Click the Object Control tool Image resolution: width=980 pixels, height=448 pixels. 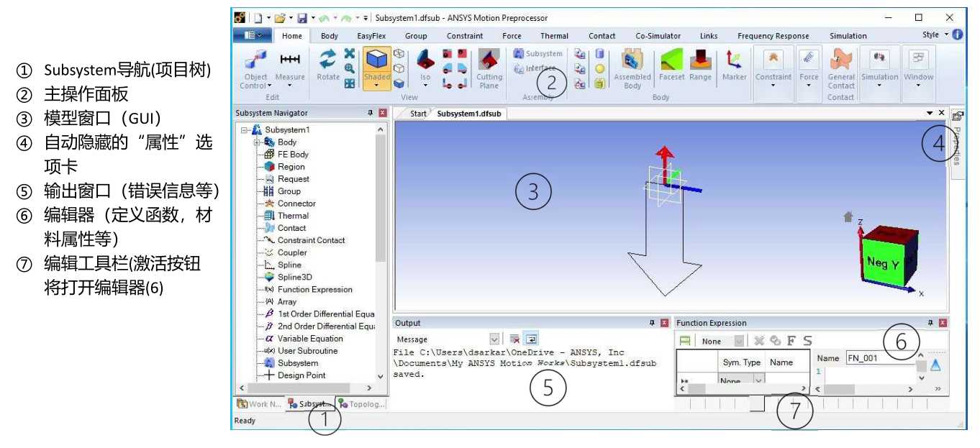click(x=255, y=69)
